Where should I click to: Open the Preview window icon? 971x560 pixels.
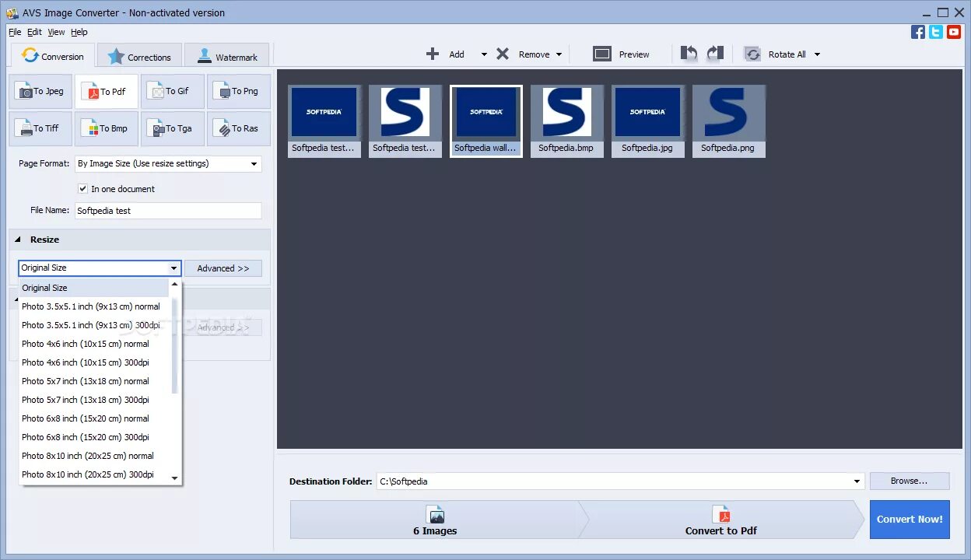click(x=602, y=54)
